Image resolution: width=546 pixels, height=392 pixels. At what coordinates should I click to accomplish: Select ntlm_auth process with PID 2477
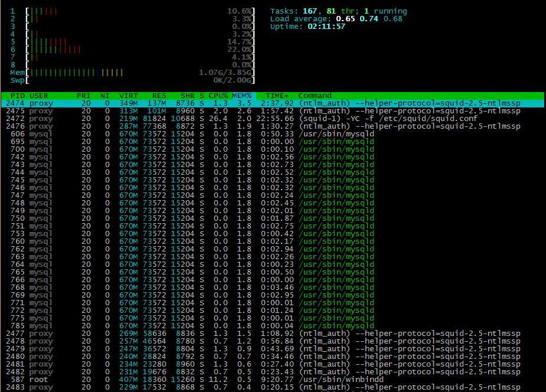click(273, 333)
